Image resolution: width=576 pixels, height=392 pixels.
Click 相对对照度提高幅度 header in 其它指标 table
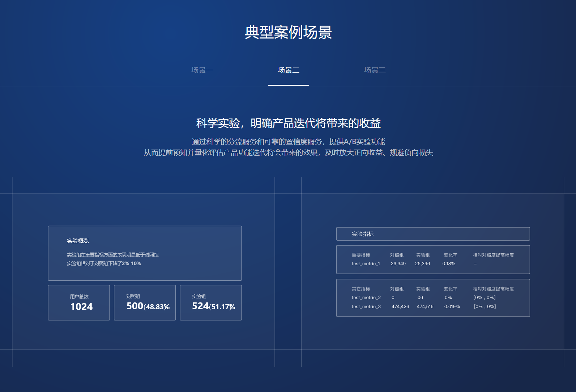point(493,289)
